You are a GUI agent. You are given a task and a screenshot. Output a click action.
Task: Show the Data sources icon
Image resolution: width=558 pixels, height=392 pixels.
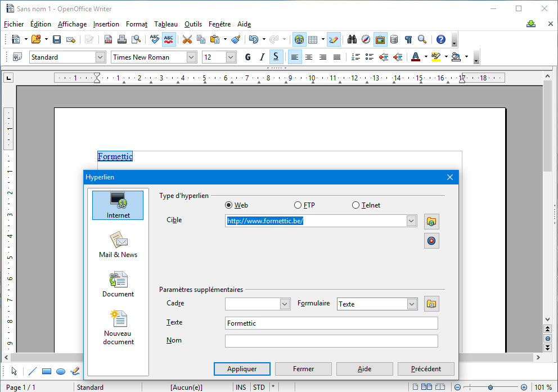click(394, 39)
